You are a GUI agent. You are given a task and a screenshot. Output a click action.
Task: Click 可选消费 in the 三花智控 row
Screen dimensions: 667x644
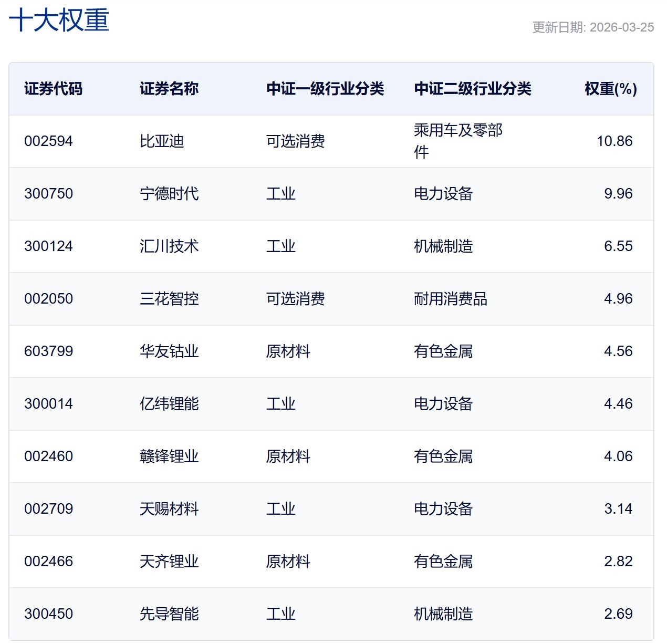click(296, 299)
